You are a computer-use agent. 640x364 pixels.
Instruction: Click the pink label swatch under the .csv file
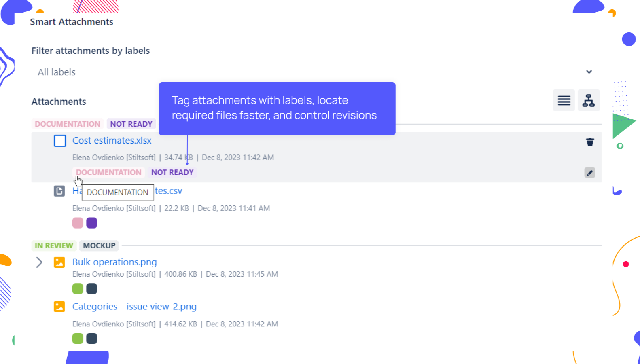(78, 223)
